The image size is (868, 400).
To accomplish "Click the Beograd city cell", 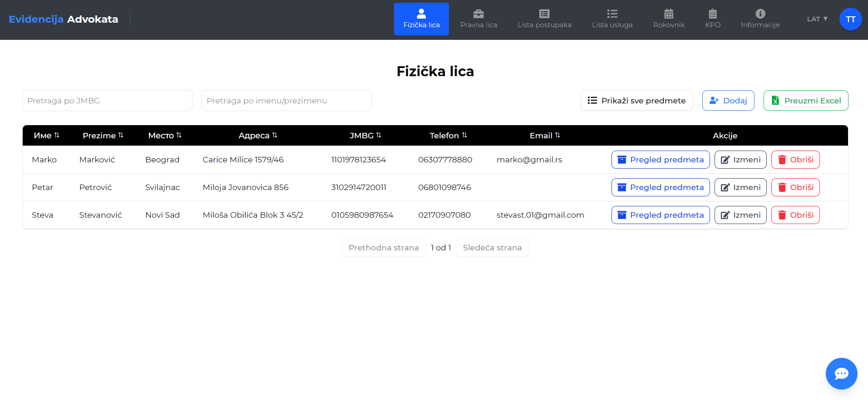I will 163,160.
